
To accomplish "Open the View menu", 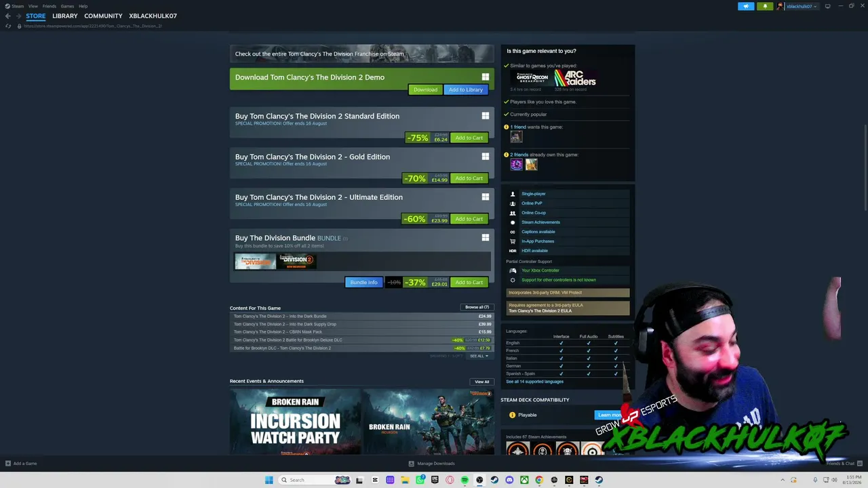I will (x=33, y=6).
